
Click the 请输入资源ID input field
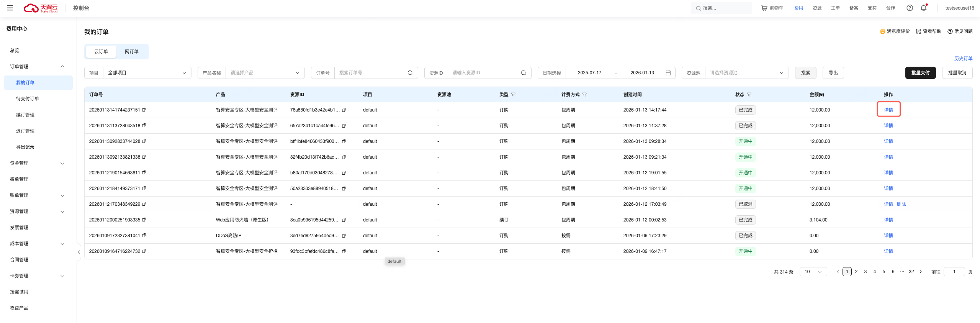[484, 73]
